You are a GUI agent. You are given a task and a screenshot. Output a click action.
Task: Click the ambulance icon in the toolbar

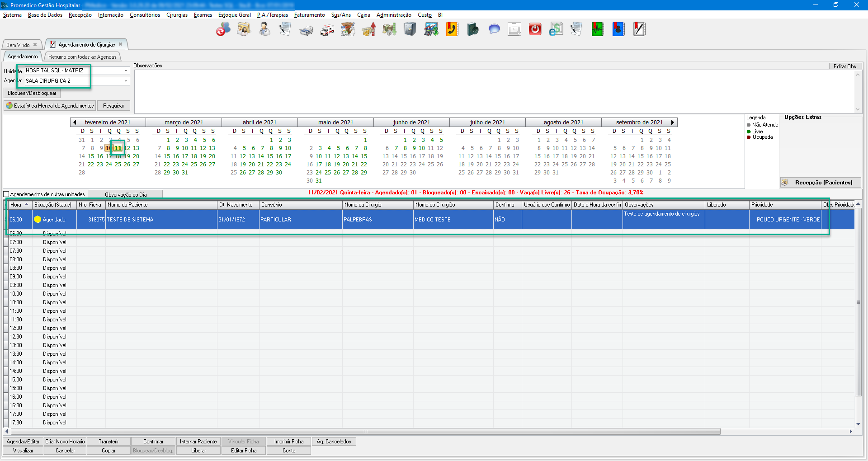327,30
